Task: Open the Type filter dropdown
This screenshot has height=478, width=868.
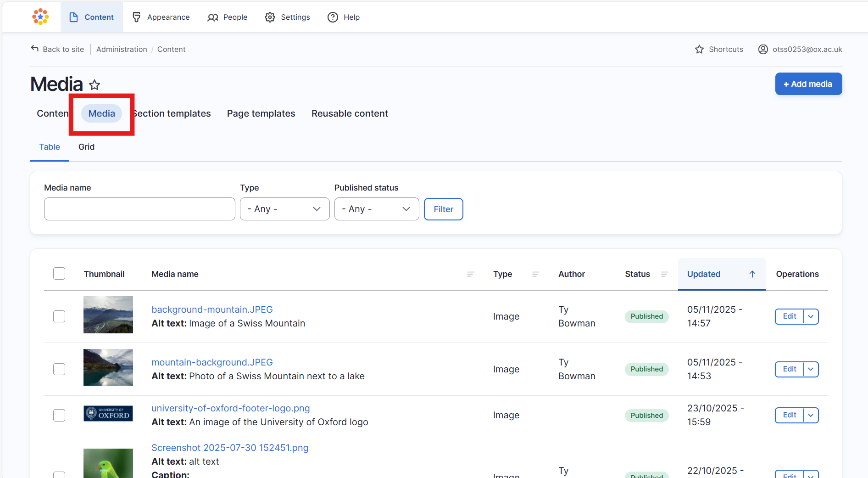Action: [x=284, y=209]
